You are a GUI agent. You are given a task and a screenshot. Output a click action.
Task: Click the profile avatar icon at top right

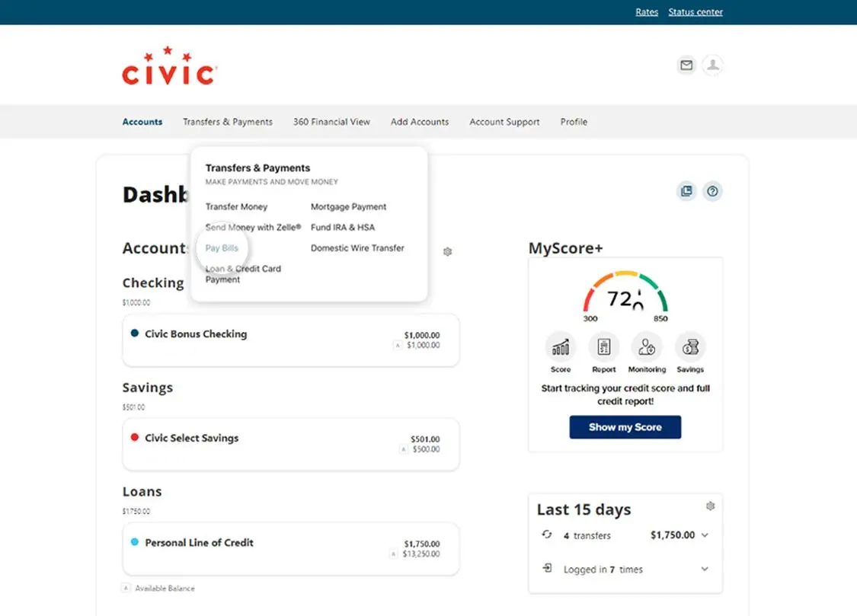point(712,65)
